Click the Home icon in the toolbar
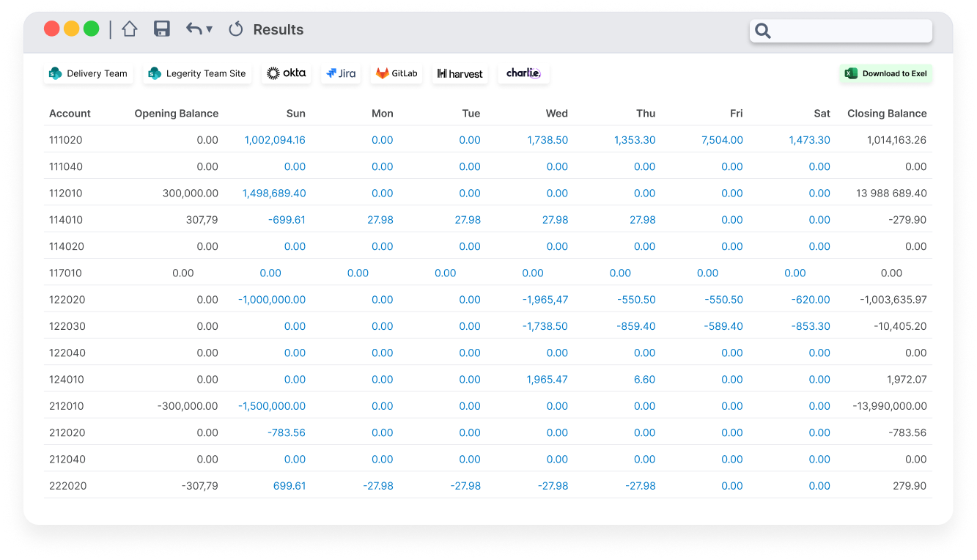Screen dimensions: 977x560 [x=129, y=29]
